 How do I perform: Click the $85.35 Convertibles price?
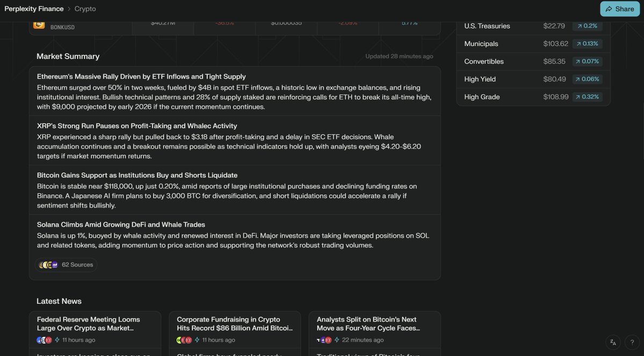click(x=554, y=61)
